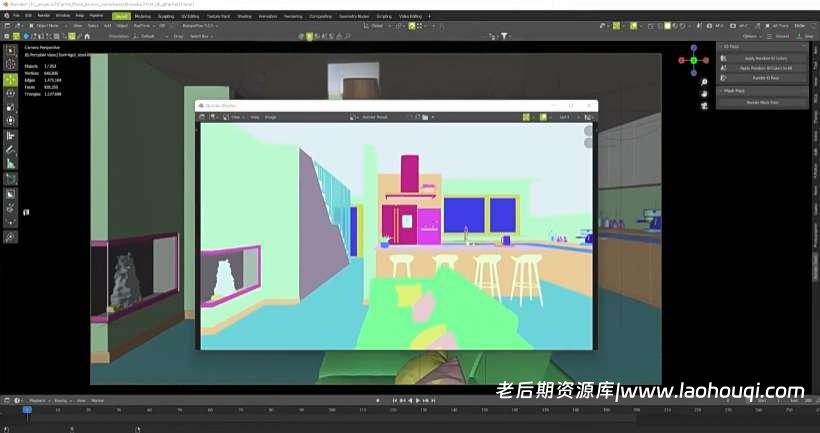Select the Rotate tool

tap(10, 93)
